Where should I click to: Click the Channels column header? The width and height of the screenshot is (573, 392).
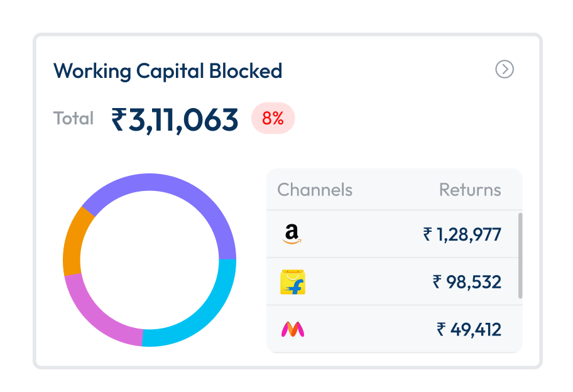[x=315, y=190]
